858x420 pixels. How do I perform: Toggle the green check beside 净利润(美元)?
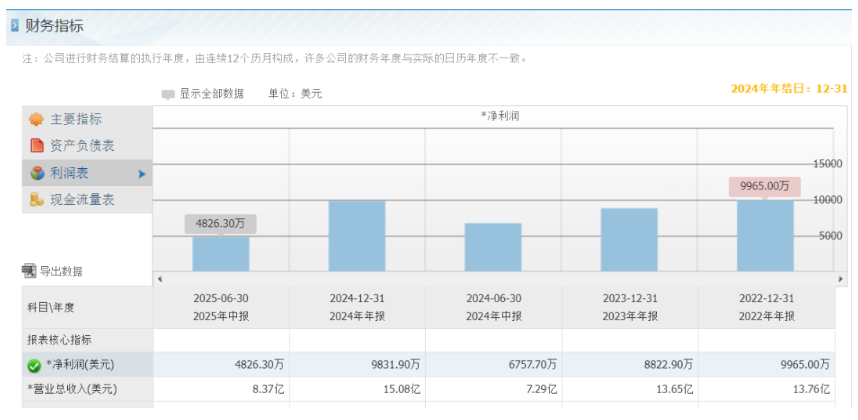coord(33,365)
